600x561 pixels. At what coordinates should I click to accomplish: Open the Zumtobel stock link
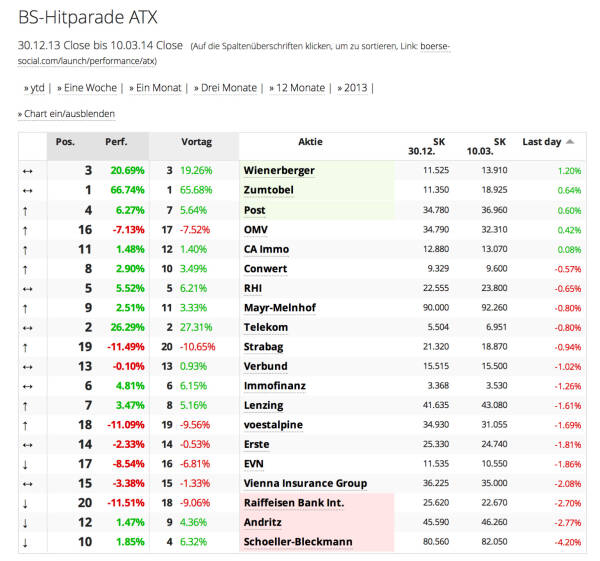pos(269,190)
